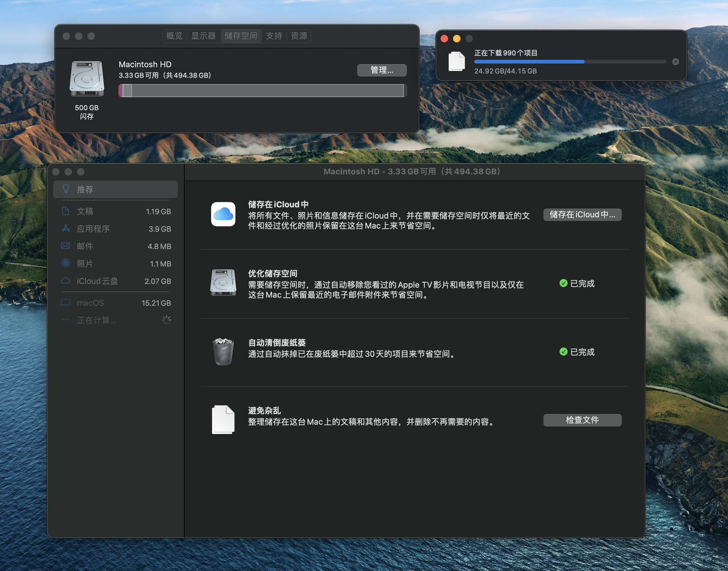The image size is (728, 571).
Task: Switch to the 概览 tab
Action: 174,36
